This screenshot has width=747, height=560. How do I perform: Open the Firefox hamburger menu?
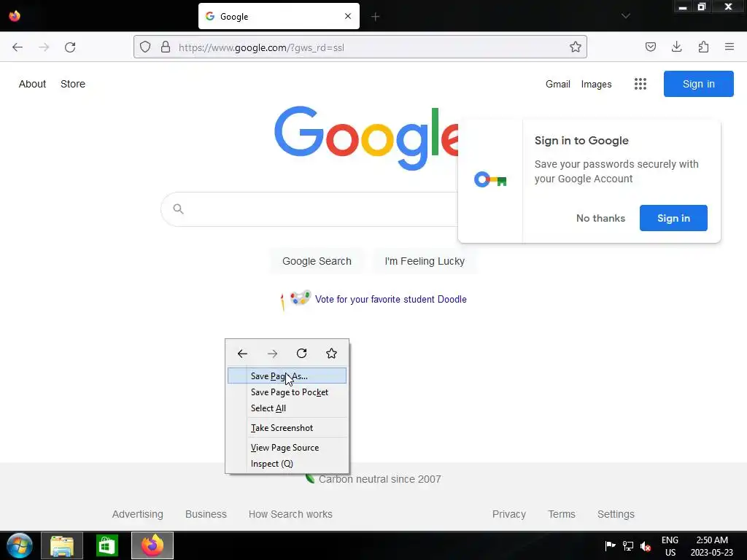tap(729, 47)
